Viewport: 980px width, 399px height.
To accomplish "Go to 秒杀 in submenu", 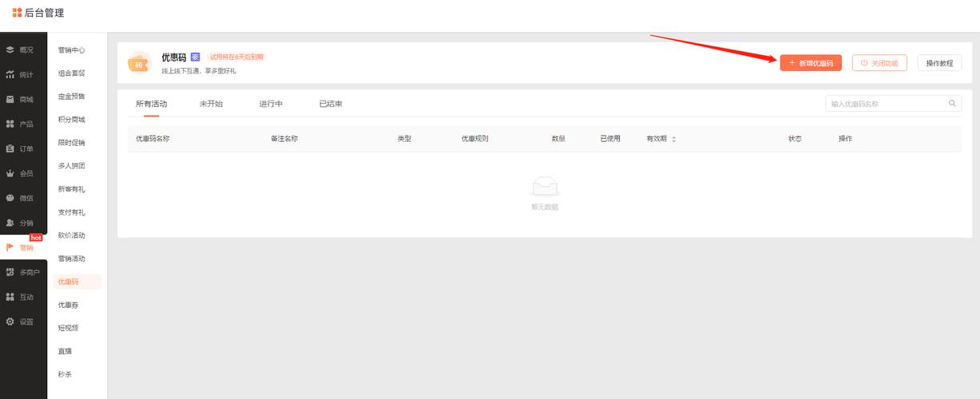I will coord(65,374).
